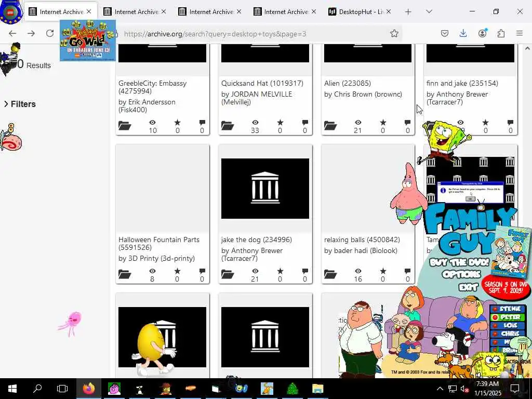Viewport: 532px width, 399px height.
Task: Open relaxing balls (4500842) title link
Action: click(362, 240)
